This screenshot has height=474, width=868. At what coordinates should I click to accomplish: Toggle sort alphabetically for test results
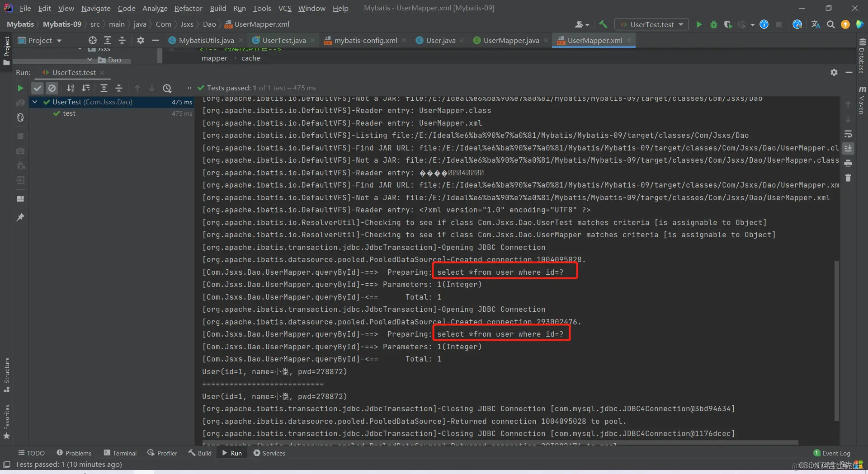tap(71, 88)
